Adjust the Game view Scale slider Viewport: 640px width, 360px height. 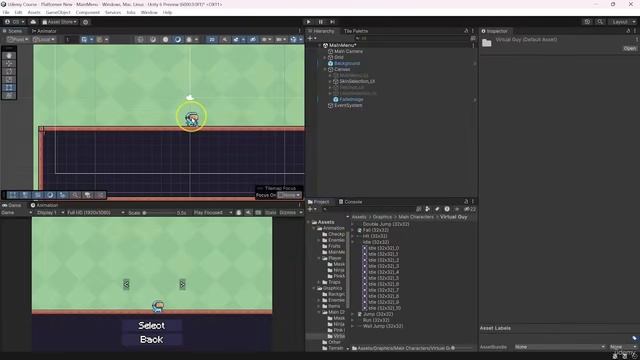coord(159,213)
